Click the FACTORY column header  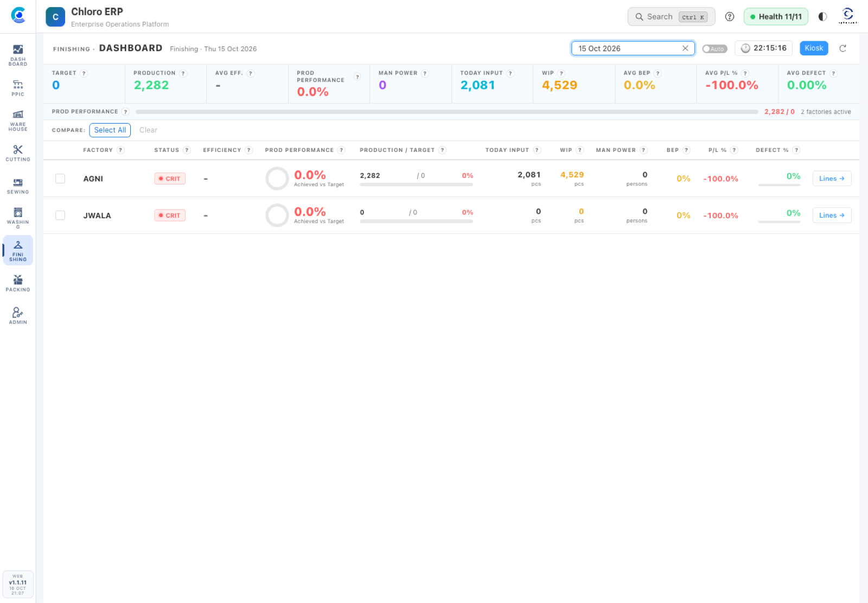pyautogui.click(x=98, y=150)
